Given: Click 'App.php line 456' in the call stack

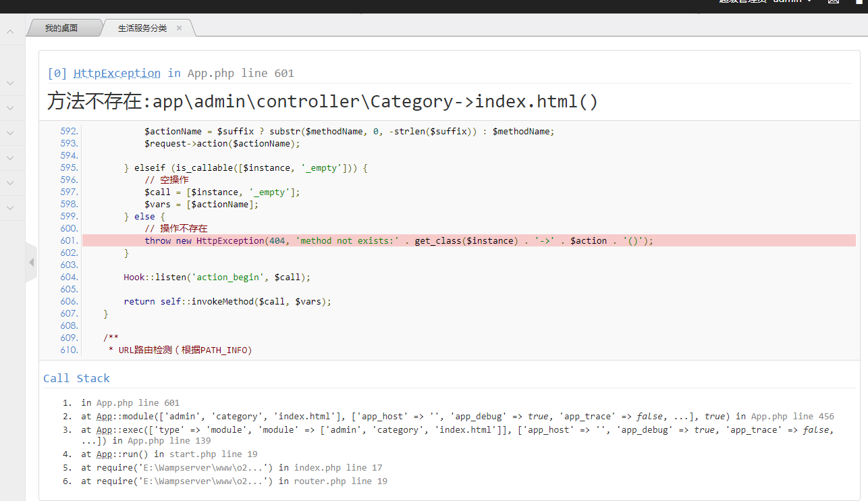Looking at the screenshot, I should pyautogui.click(x=793, y=417).
